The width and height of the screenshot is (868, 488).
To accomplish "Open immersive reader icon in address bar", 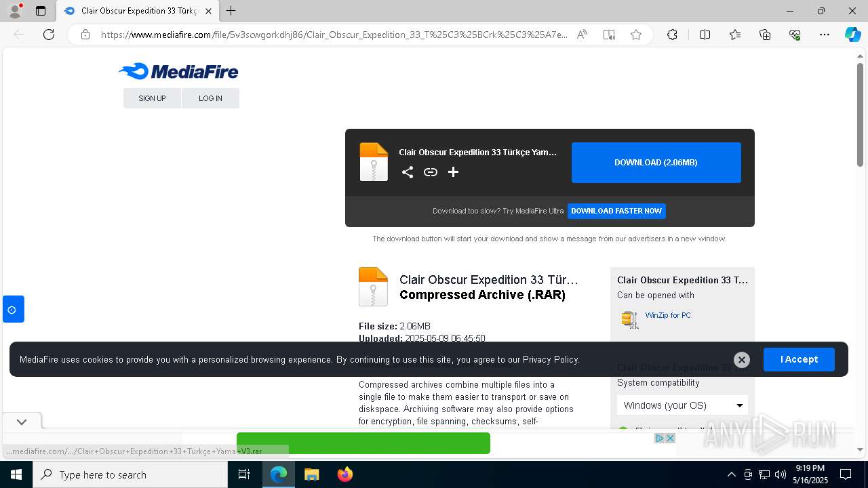I will tap(609, 35).
